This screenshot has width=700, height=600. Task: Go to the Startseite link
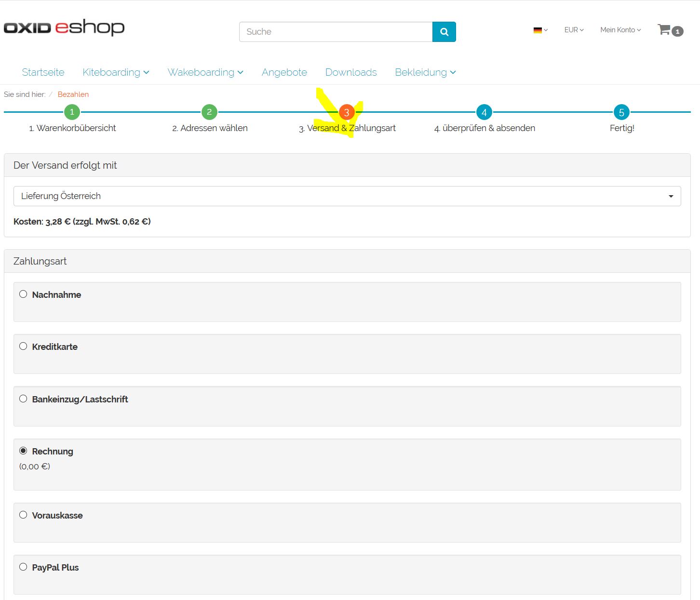43,72
